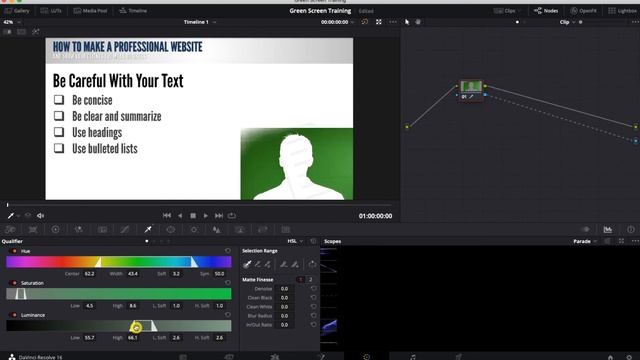The image size is (640, 360).
Task: Open the Camera Raw palette
Action: (11, 230)
